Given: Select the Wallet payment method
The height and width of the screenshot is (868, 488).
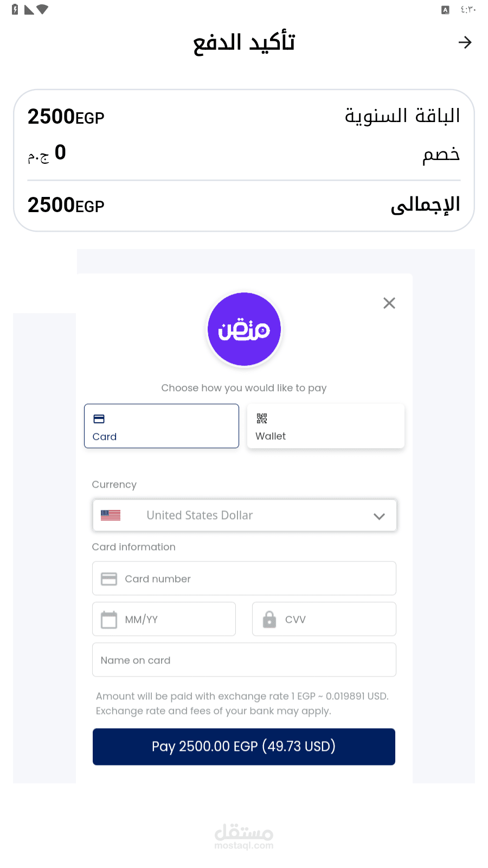Looking at the screenshot, I should [326, 426].
